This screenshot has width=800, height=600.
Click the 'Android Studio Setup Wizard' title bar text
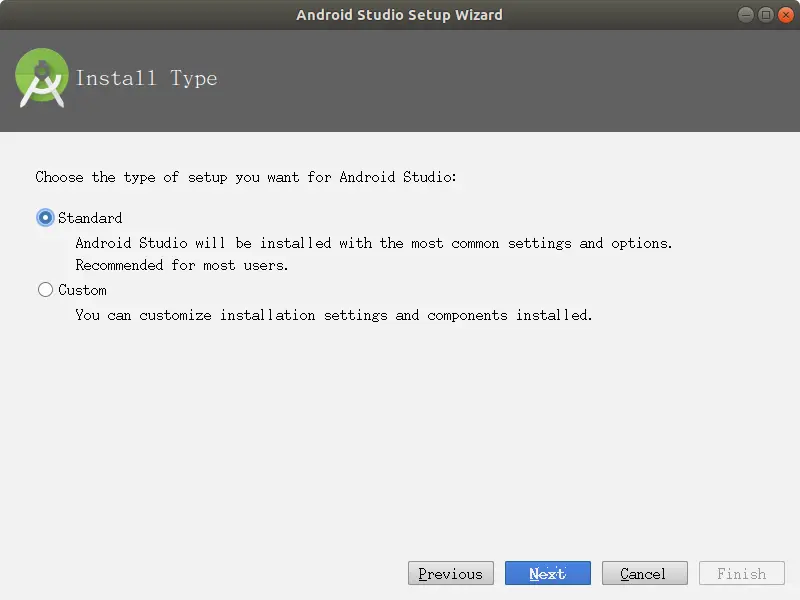click(x=399, y=15)
